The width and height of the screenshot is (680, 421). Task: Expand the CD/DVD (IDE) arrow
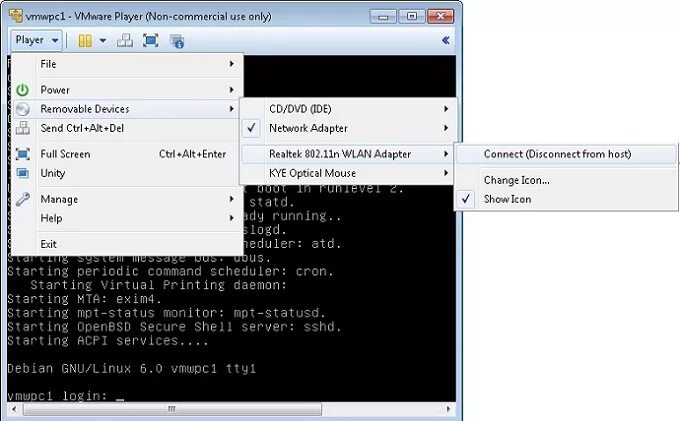[x=446, y=109]
